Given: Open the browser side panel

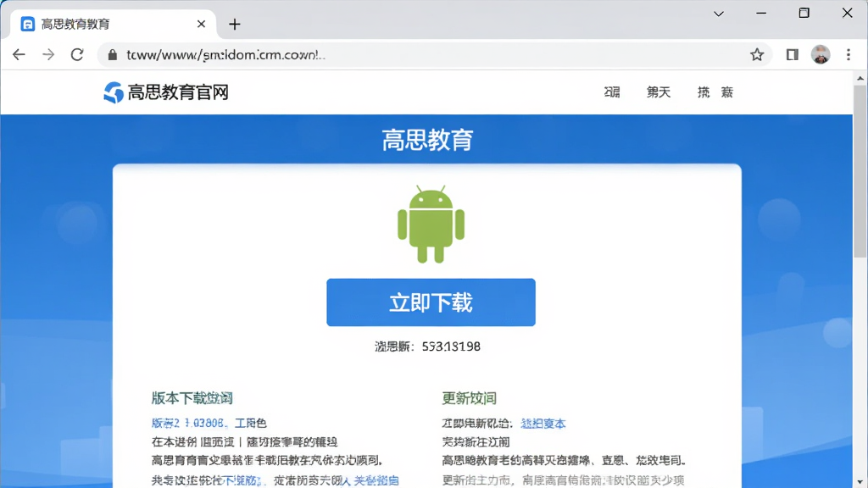Looking at the screenshot, I should click(793, 54).
